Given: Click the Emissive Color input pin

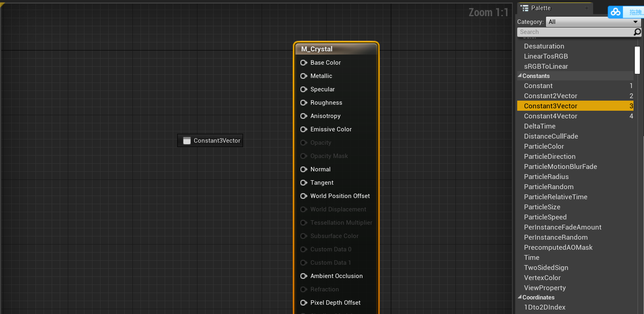Looking at the screenshot, I should pos(304,129).
